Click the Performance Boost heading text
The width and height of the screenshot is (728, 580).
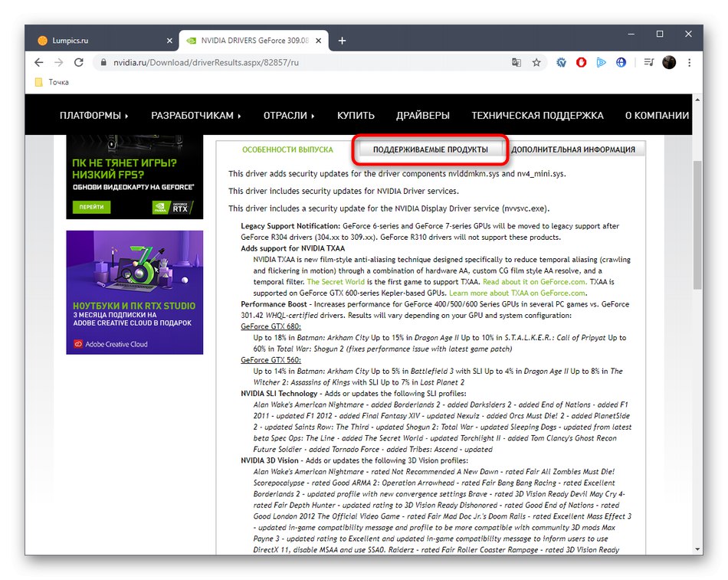point(274,304)
